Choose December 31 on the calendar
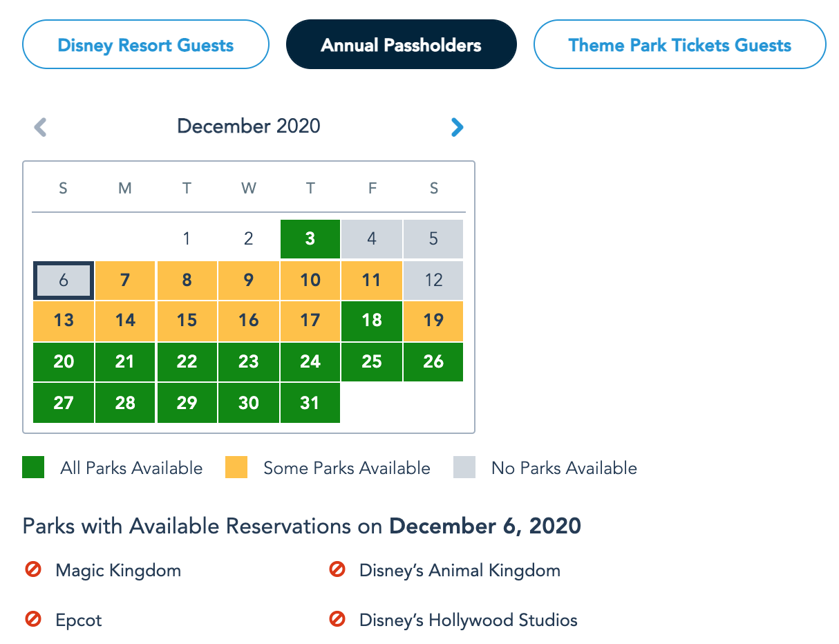Screen dimensions: 839x644 [x=310, y=402]
